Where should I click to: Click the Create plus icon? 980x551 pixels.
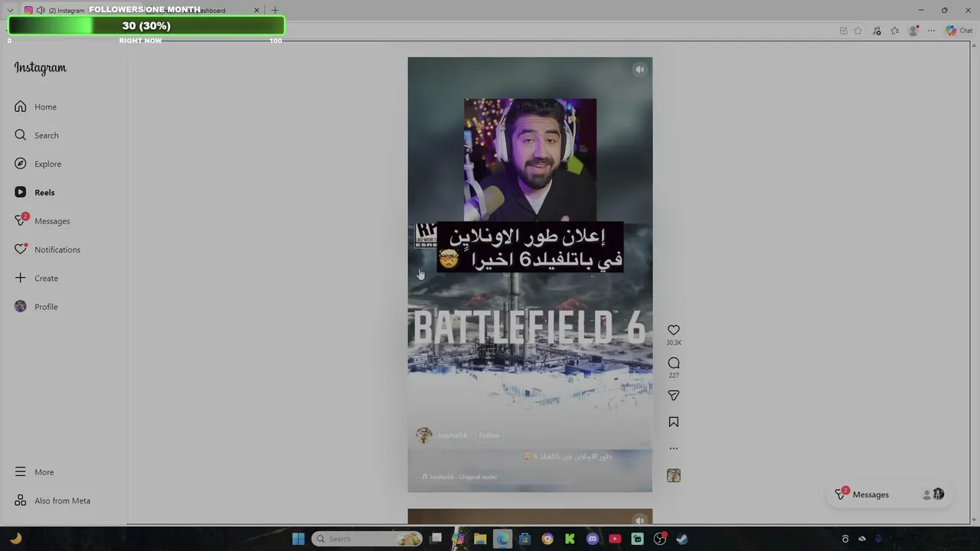(x=21, y=278)
